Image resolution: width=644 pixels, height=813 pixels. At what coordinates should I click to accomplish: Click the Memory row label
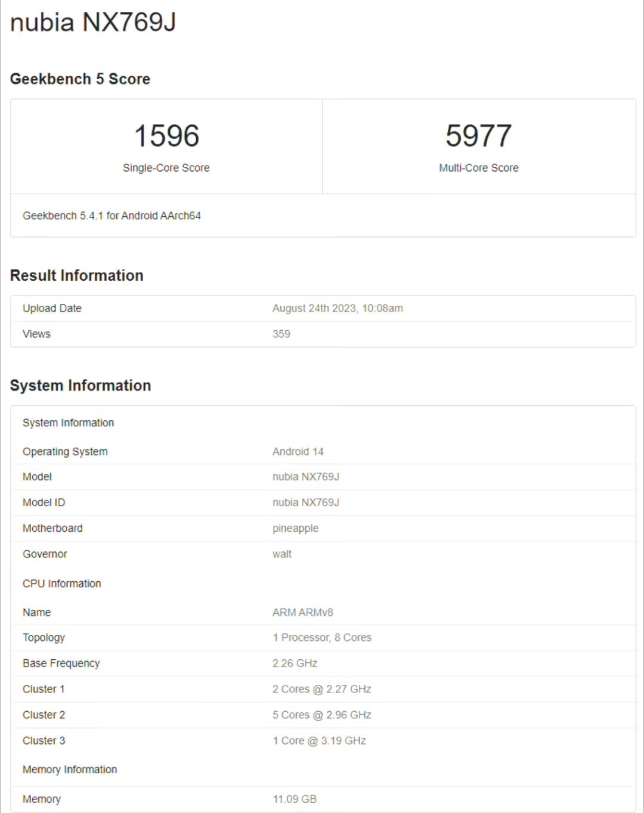coord(42,799)
